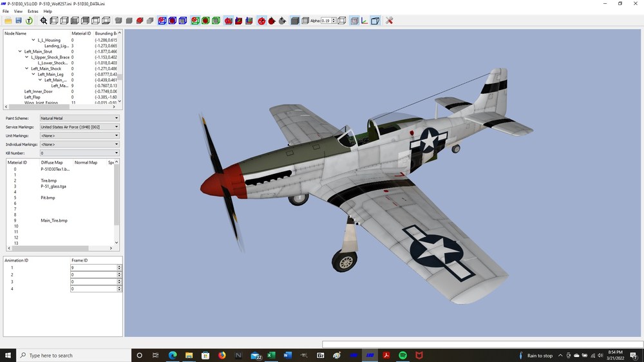
Task: Open the Extras menu
Action: [33, 12]
